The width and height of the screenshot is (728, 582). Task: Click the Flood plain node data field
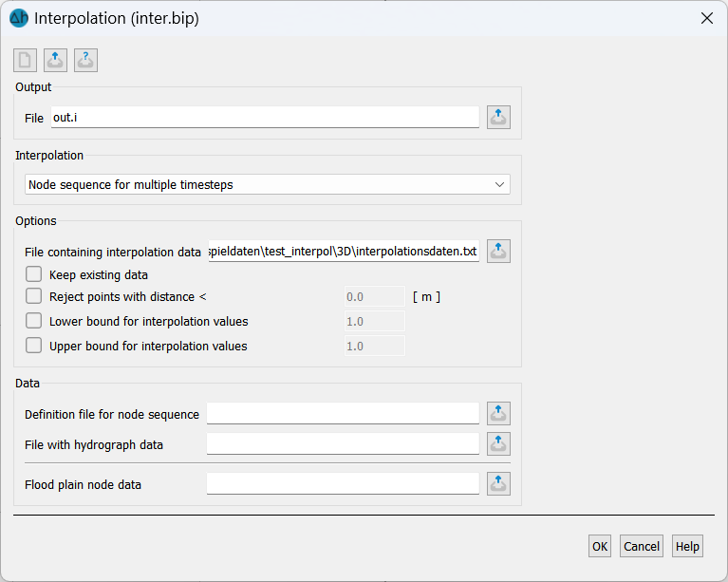click(343, 484)
